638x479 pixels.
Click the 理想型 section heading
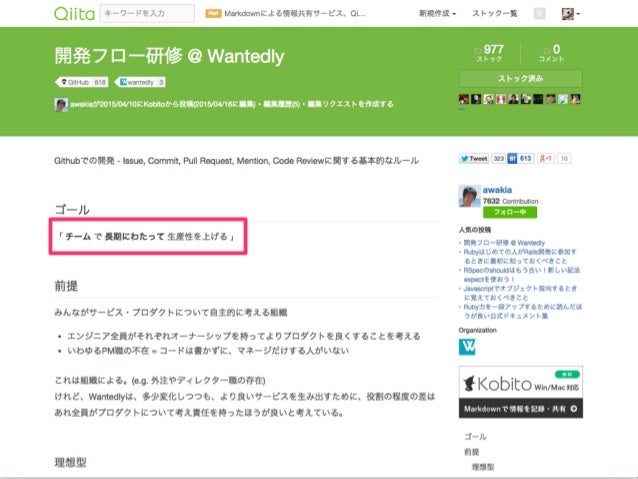pyautogui.click(x=70, y=462)
